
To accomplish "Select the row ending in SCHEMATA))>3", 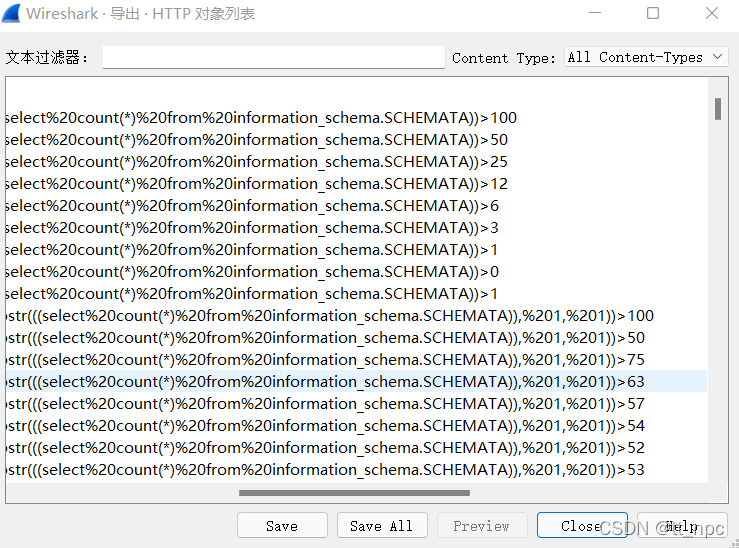I will click(x=356, y=228).
